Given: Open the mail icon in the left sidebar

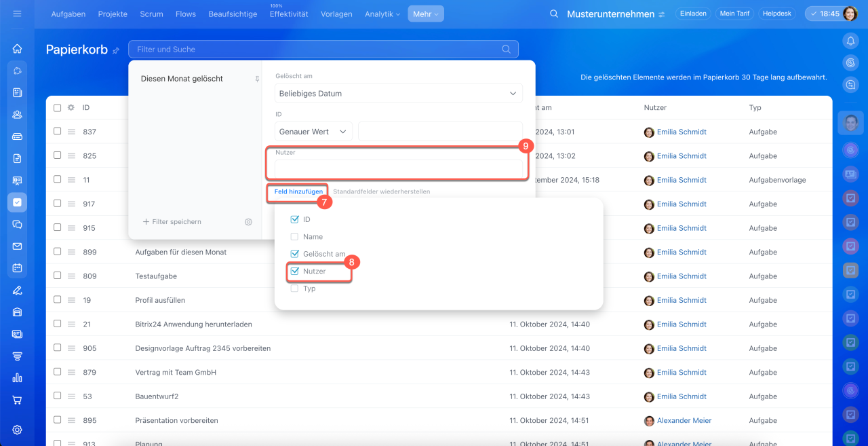Looking at the screenshot, I should 18,246.
